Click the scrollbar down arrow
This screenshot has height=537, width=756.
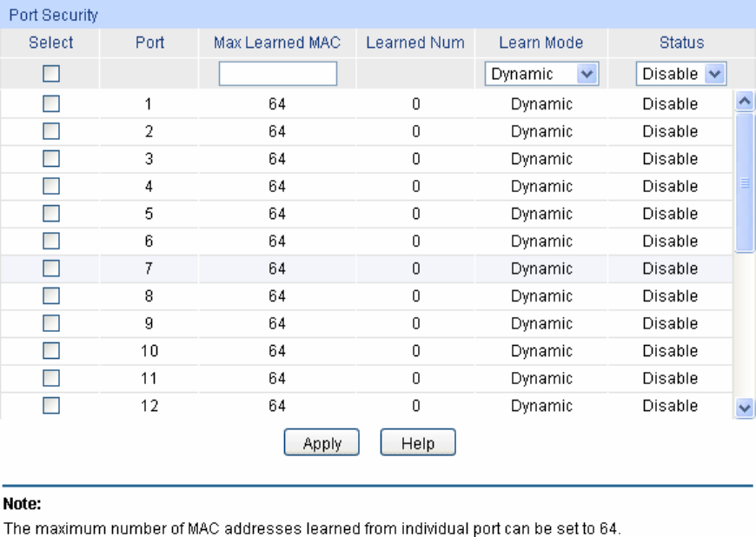pyautogui.click(x=745, y=407)
